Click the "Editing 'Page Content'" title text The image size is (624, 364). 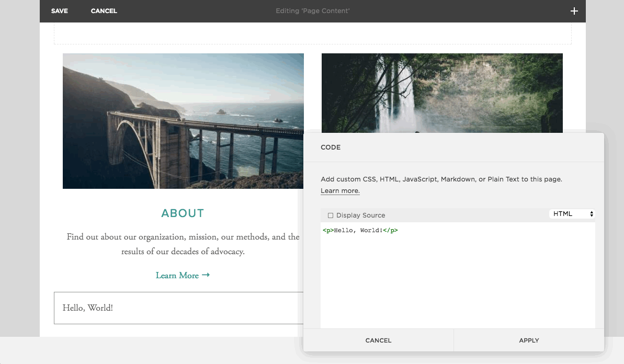313,11
